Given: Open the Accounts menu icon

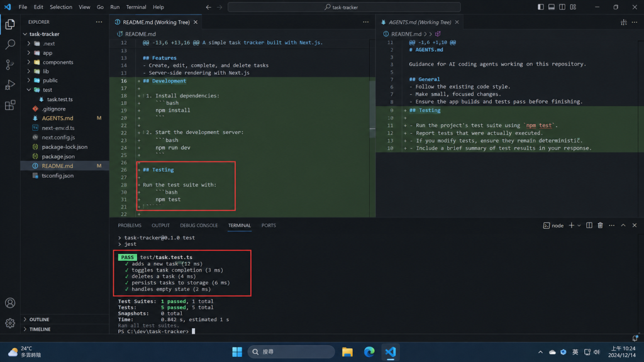Looking at the screenshot, I should pos(10,303).
